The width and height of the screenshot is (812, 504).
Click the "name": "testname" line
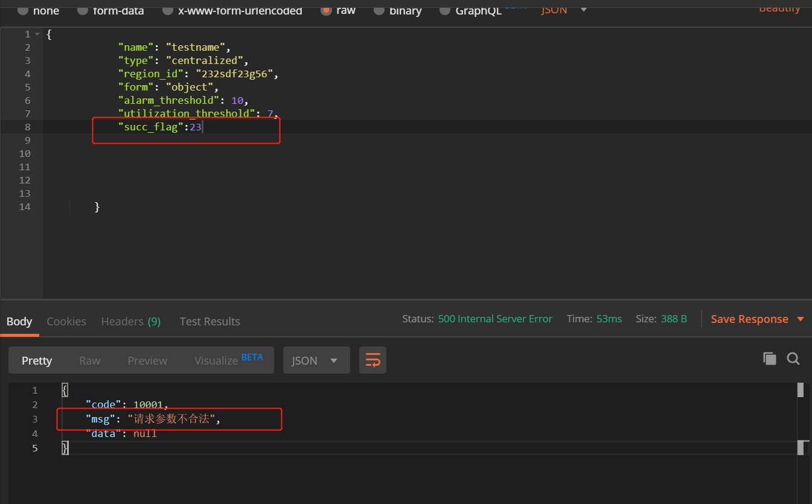(174, 47)
